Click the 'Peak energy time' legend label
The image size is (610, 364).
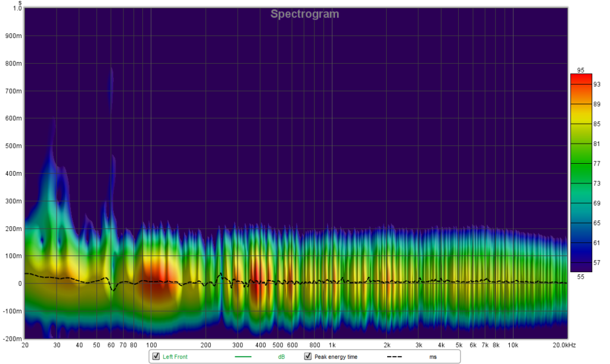pos(336,357)
